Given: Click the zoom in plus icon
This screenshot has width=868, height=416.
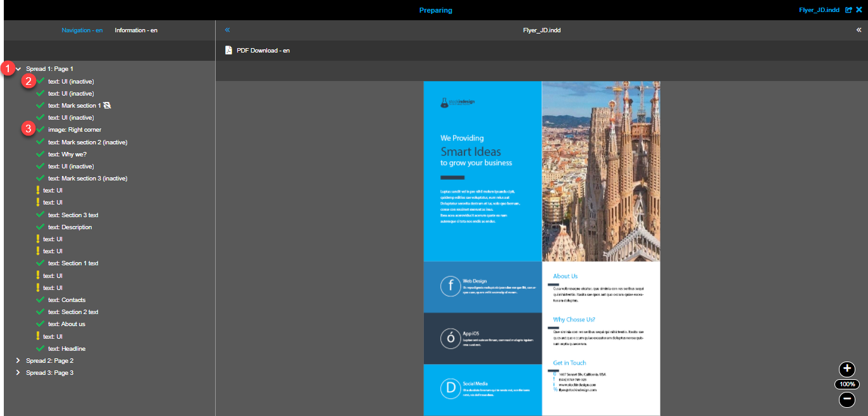Looking at the screenshot, I should click(x=847, y=369).
